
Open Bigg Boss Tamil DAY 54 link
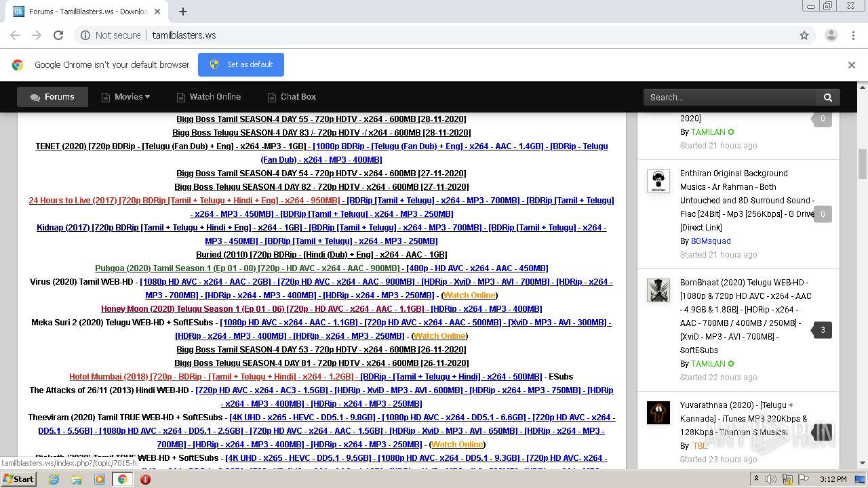pyautogui.click(x=321, y=174)
